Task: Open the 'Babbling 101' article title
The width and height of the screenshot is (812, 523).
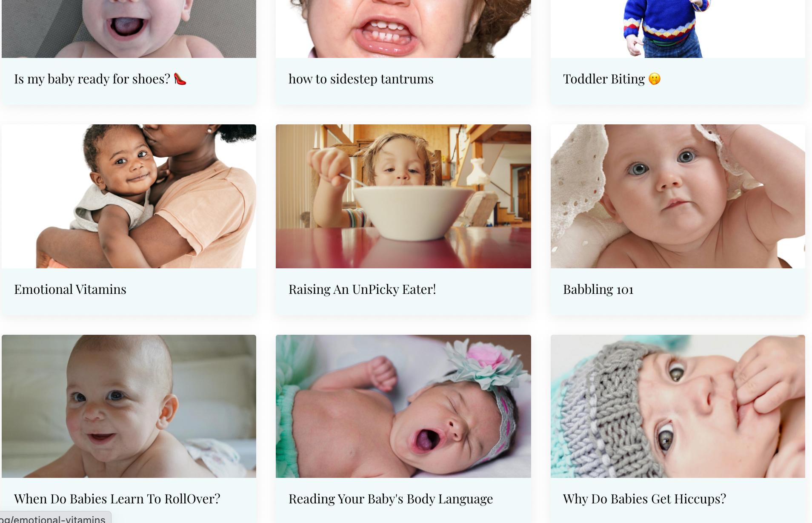Action: coord(598,290)
